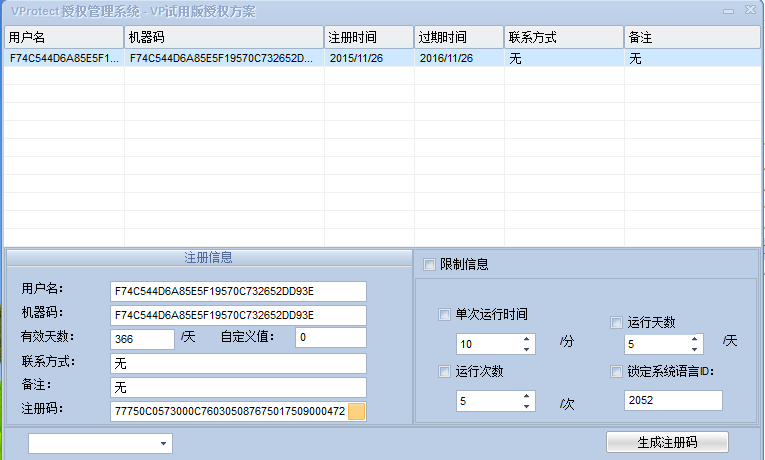Click the 机器码 column header
The width and height of the screenshot is (765, 460).
click(224, 37)
